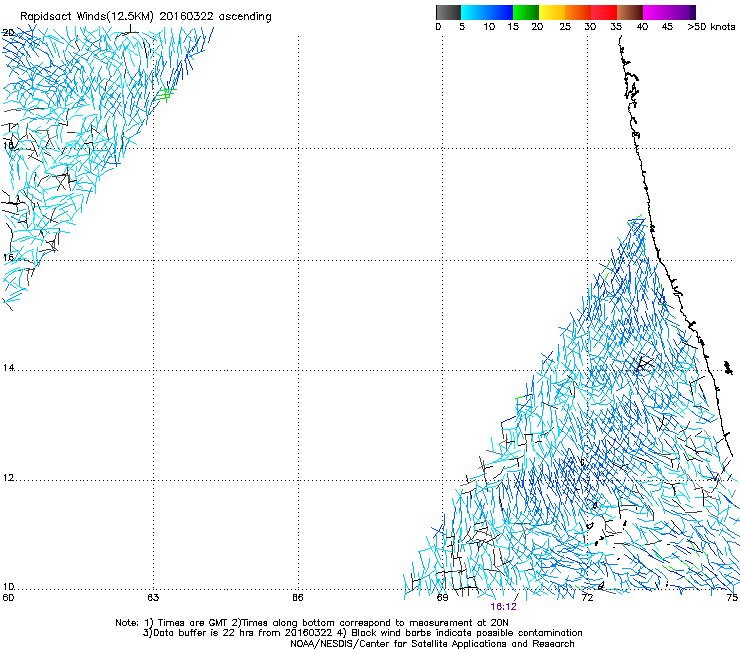Click the longitude label '69'

coord(442,598)
